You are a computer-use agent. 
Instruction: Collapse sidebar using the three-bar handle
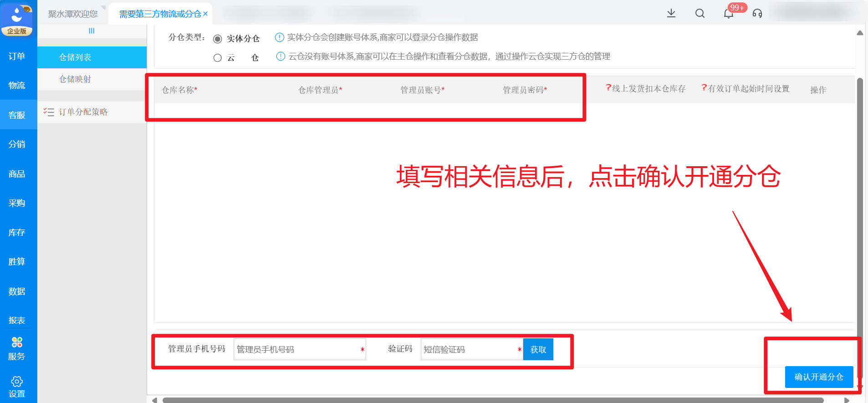(x=92, y=31)
